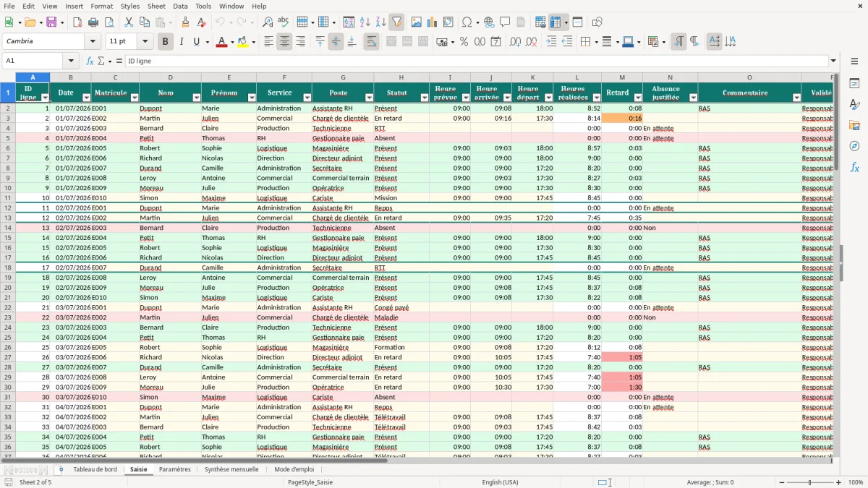868x488 pixels.
Task: Toggle Italic formatting
Action: (181, 42)
